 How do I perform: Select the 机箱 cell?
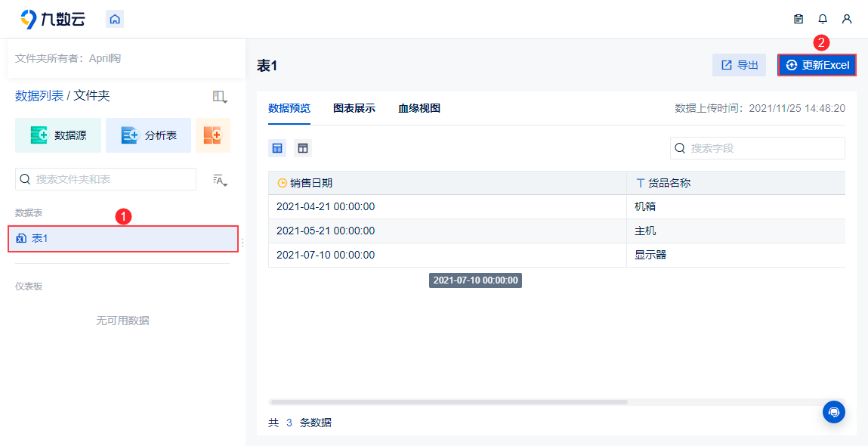tap(736, 206)
